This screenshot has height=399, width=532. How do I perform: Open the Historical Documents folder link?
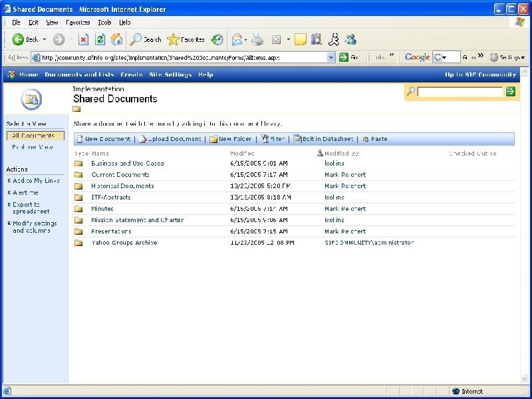point(122,186)
